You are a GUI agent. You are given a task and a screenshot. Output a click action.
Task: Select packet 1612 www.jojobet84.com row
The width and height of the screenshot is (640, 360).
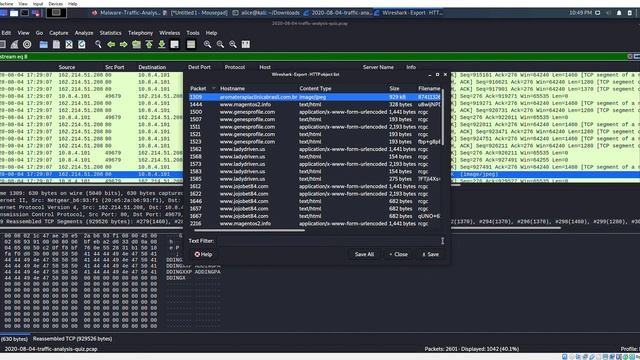tap(315, 187)
